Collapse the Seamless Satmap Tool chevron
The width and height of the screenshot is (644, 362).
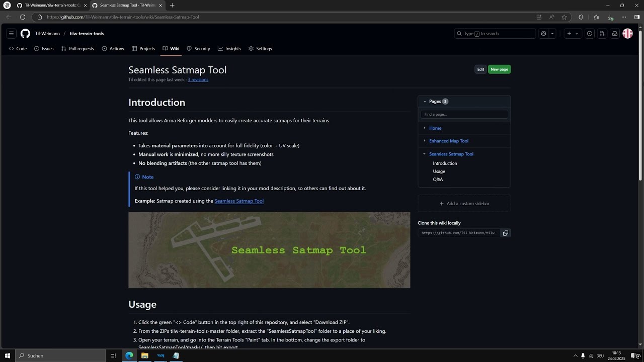click(425, 154)
